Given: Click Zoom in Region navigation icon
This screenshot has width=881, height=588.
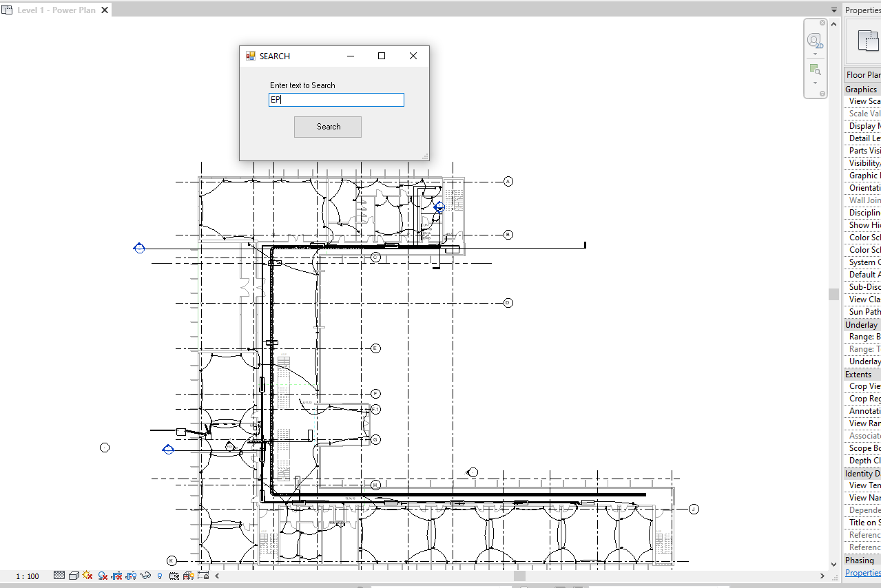Looking at the screenshot, I should [815, 70].
